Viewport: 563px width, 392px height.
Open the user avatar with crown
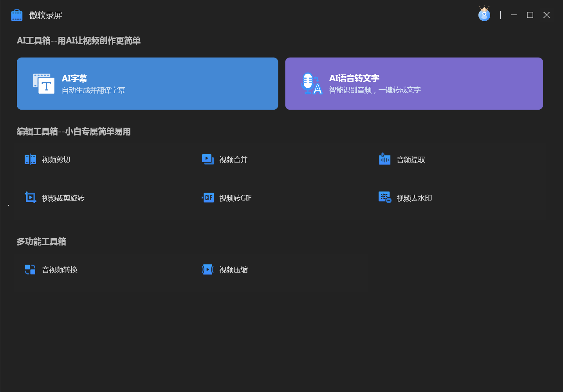pyautogui.click(x=484, y=14)
